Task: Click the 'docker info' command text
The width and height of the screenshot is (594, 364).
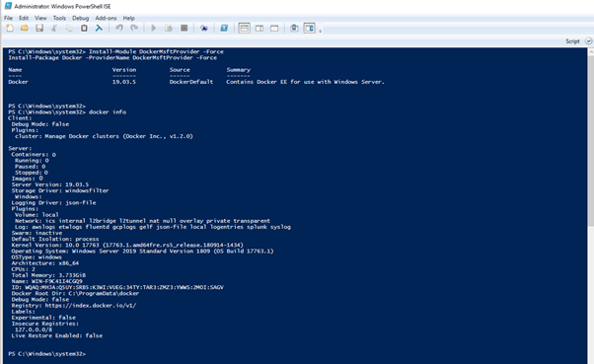Action: tap(108, 112)
